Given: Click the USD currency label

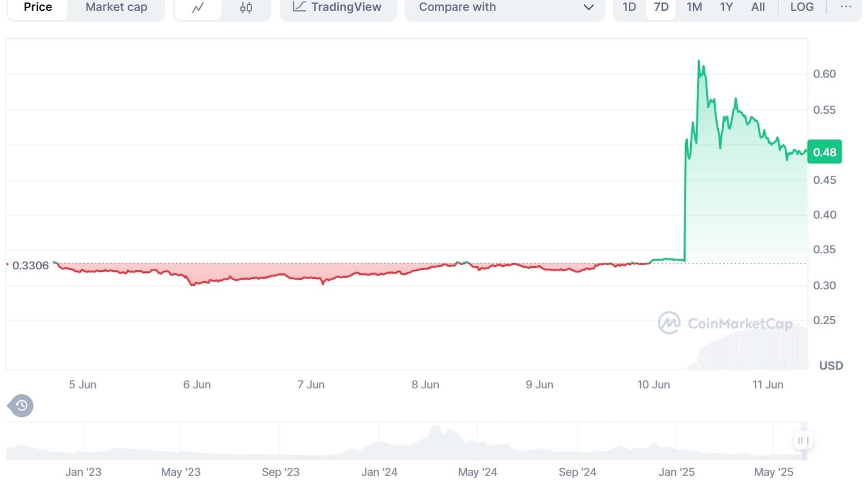Looking at the screenshot, I should pyautogui.click(x=831, y=365).
